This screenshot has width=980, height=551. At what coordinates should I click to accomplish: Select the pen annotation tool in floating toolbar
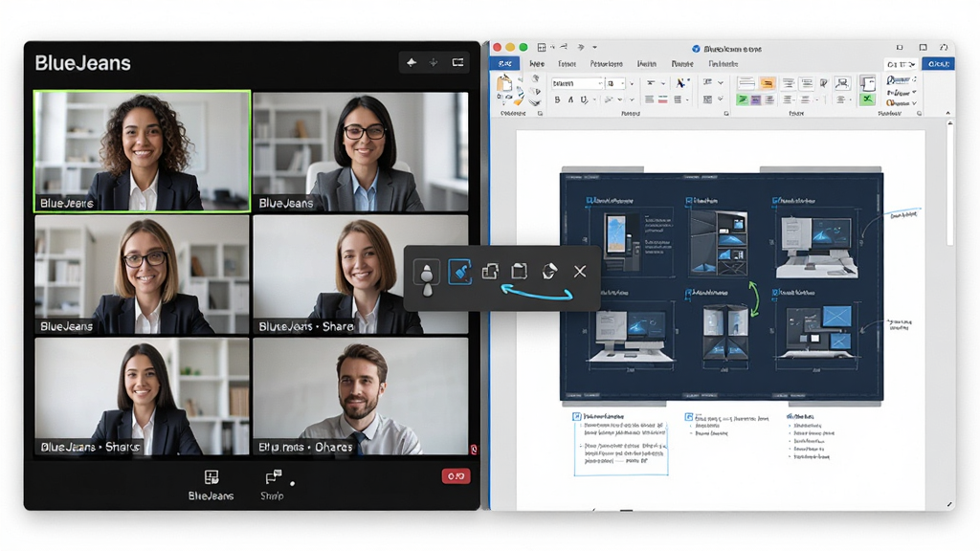tap(427, 273)
